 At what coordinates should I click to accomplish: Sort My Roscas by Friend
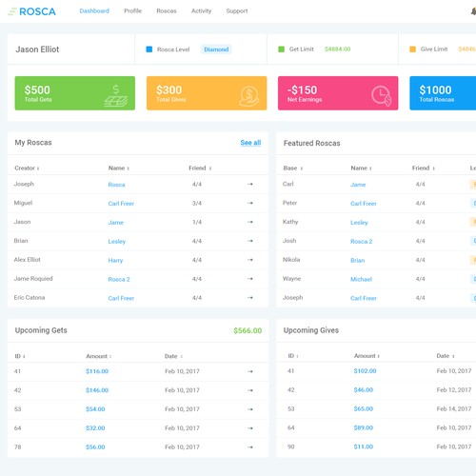pyautogui.click(x=200, y=169)
